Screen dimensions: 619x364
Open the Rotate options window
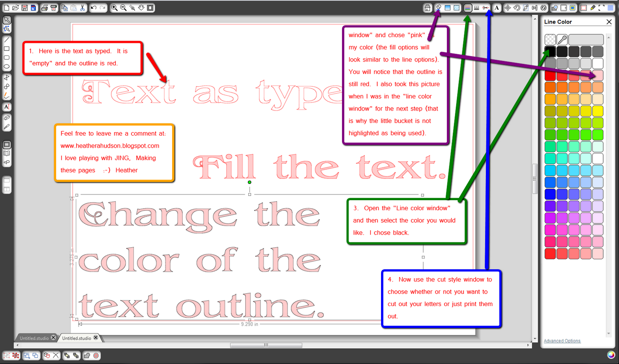coord(517,8)
